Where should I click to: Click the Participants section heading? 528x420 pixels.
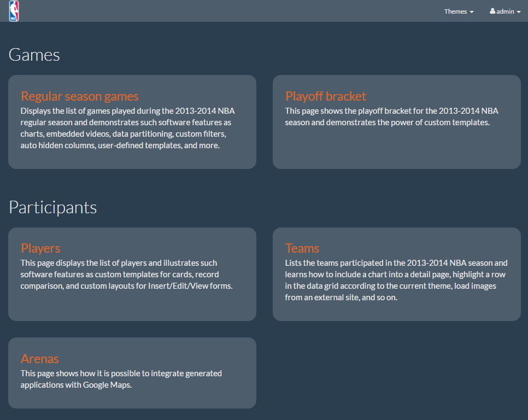tap(53, 207)
